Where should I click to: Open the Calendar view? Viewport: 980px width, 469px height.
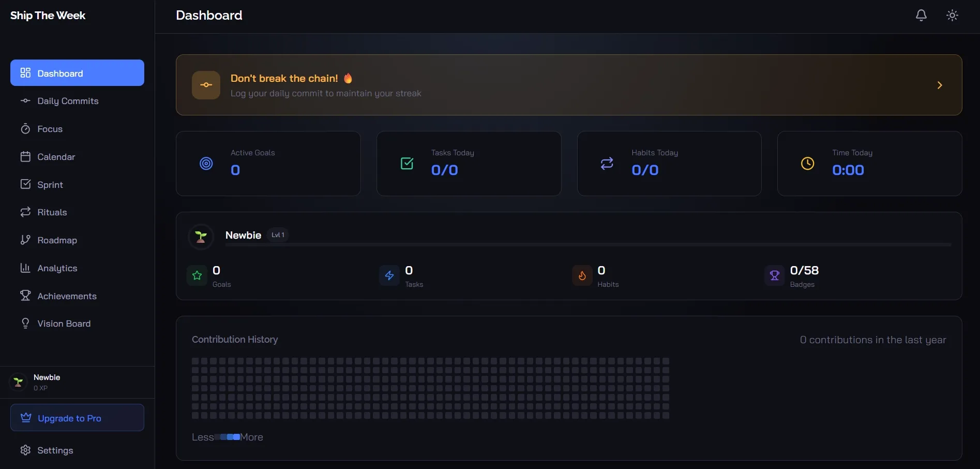pyautogui.click(x=56, y=156)
